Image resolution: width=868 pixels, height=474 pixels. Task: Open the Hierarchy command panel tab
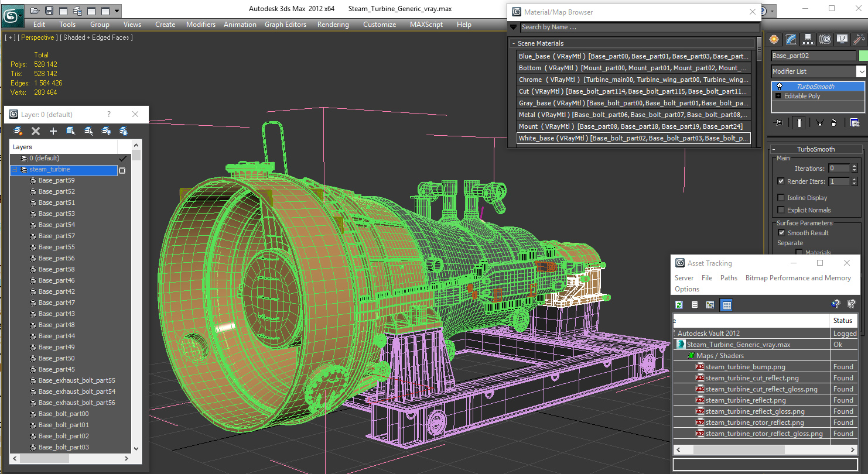808,39
